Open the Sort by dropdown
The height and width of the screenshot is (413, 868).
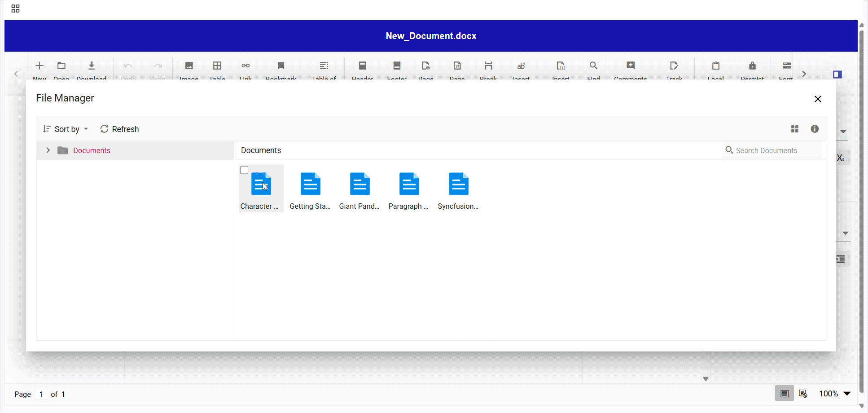66,129
